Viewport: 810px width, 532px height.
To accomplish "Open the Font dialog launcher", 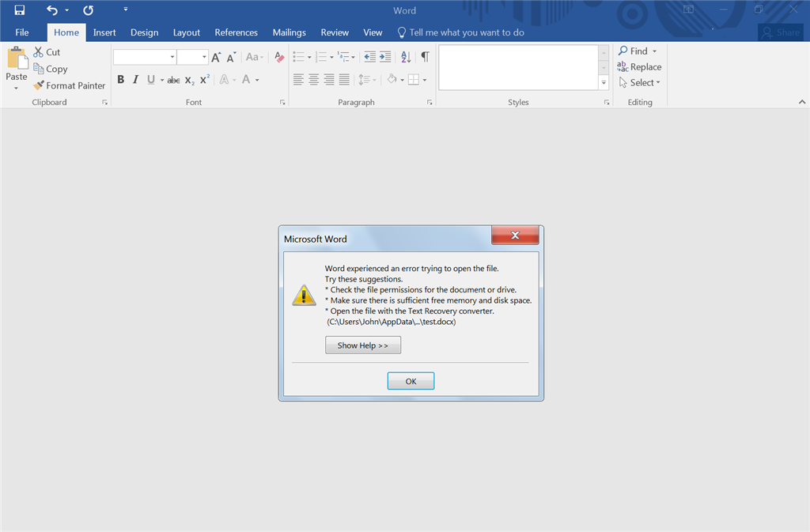I will 282,102.
